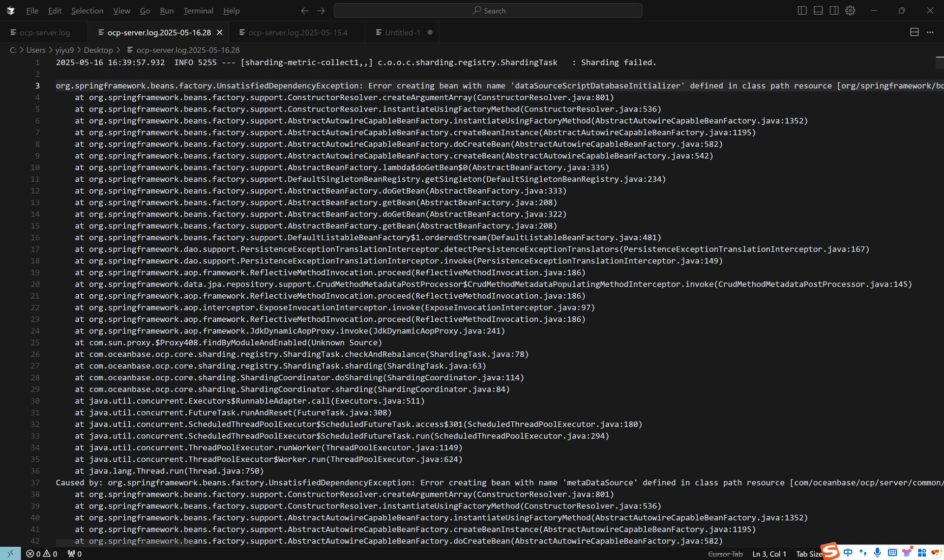
Task: Open the Selection menu
Action: [87, 11]
